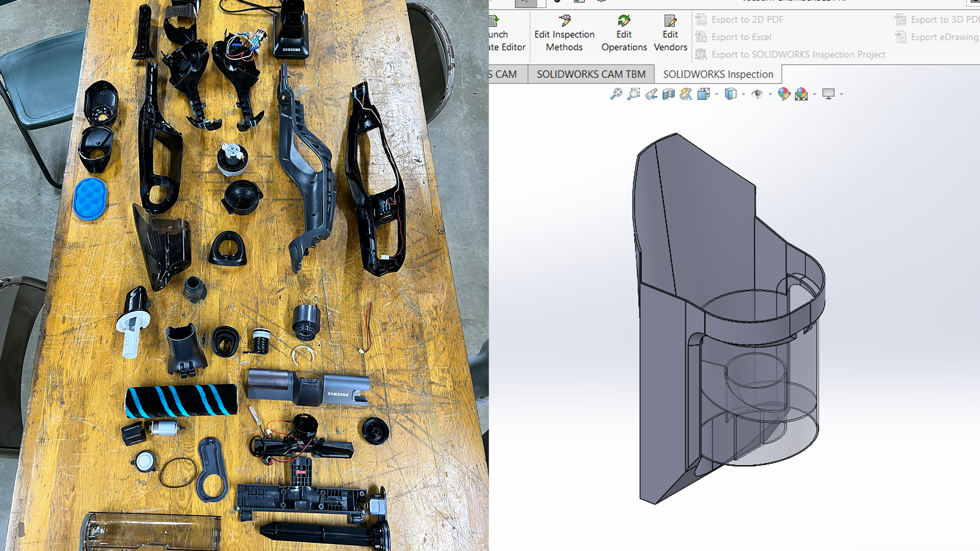Screen dimensions: 980x551
Task: Open Edit Operations tool
Action: pos(624,34)
